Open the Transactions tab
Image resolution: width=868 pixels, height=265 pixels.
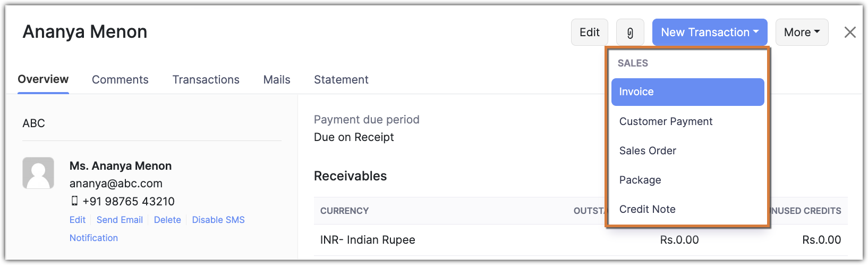(206, 80)
